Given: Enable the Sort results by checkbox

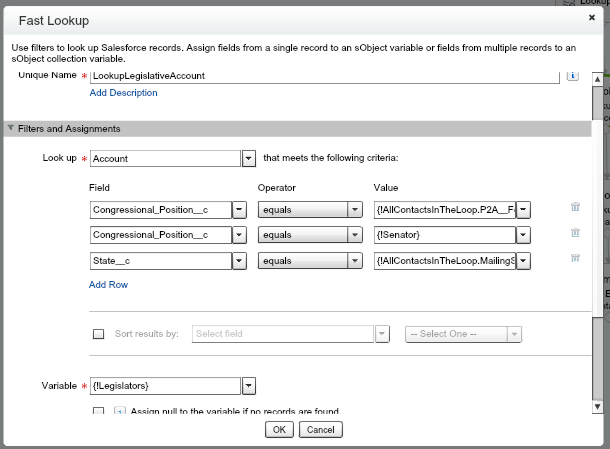Looking at the screenshot, I should (x=98, y=334).
